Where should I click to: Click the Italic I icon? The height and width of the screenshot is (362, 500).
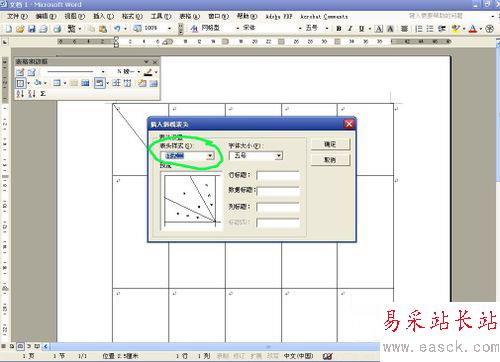coord(350,29)
